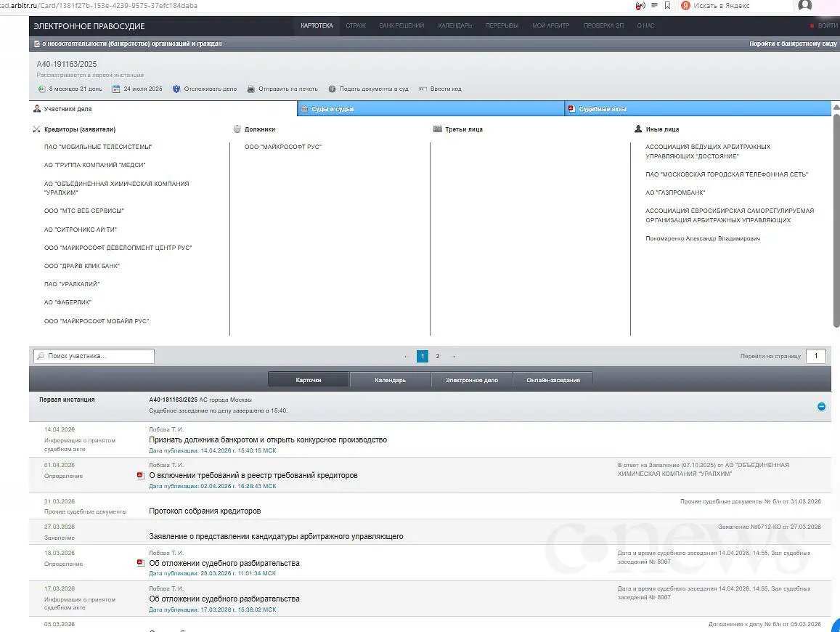Click the shield icon for Отслеживать дело
Screen dimensions: 840x632
[x=176, y=89]
